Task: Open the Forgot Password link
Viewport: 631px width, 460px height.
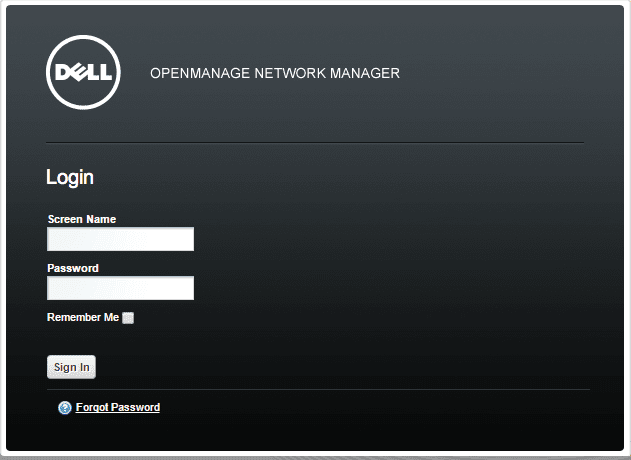Action: [x=118, y=407]
